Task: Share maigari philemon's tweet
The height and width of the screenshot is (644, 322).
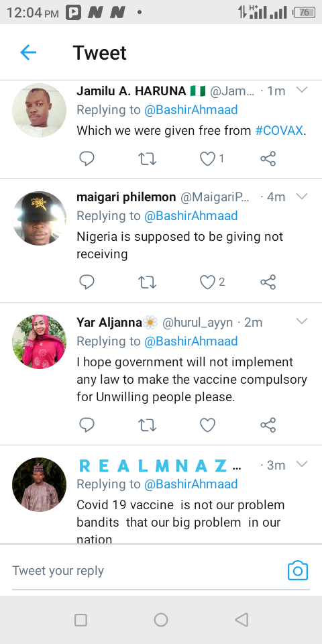Action: pyautogui.click(x=268, y=282)
